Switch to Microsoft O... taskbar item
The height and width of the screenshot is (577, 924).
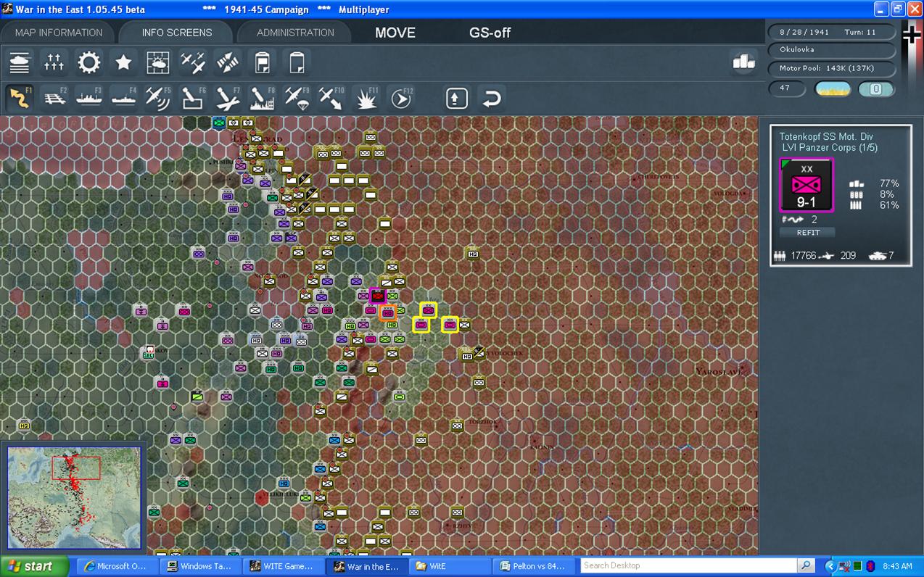(x=116, y=566)
